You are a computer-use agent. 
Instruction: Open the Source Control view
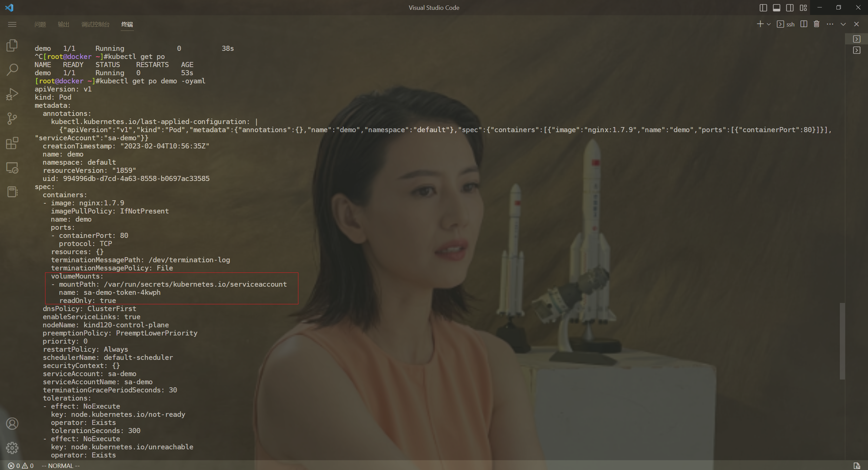click(12, 118)
